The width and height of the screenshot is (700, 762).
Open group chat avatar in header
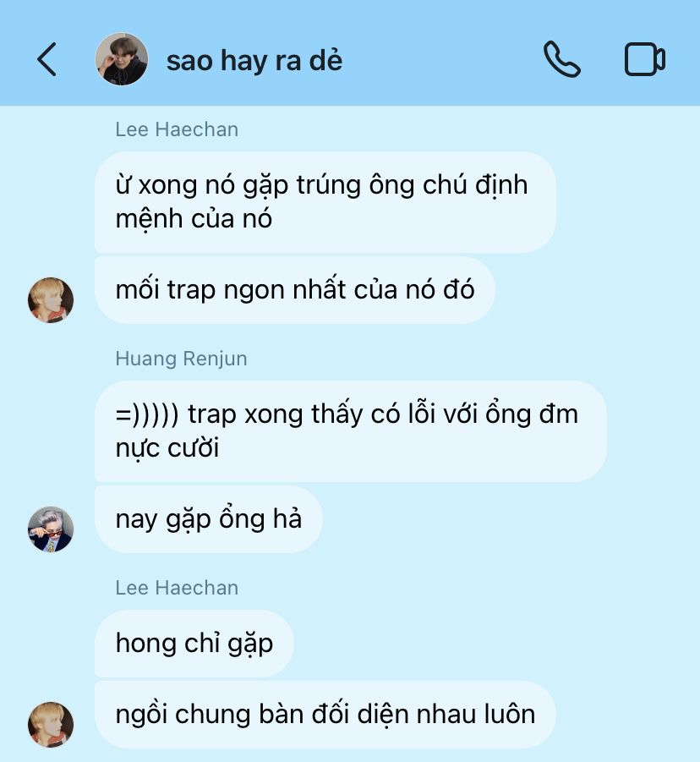tap(122, 59)
